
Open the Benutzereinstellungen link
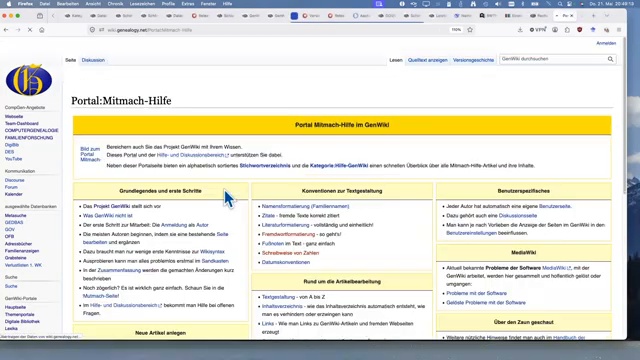471,233
